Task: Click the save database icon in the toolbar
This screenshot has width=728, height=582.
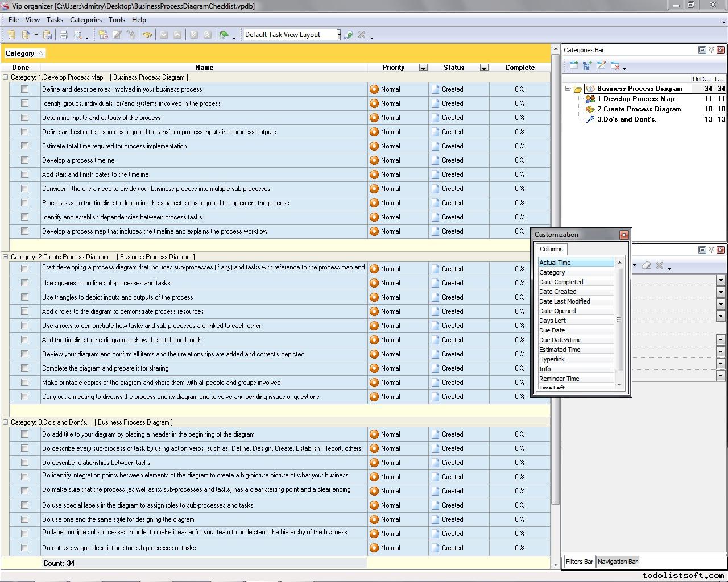Action: pos(48,35)
